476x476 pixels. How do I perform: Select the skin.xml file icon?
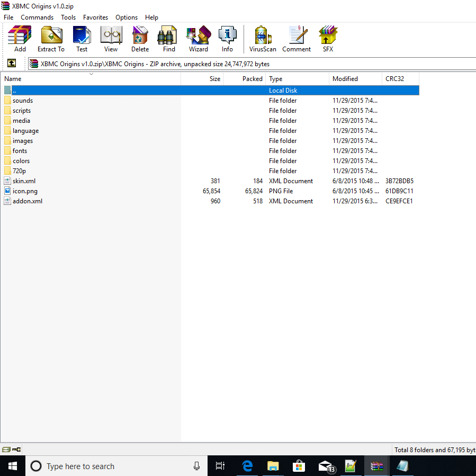point(7,181)
